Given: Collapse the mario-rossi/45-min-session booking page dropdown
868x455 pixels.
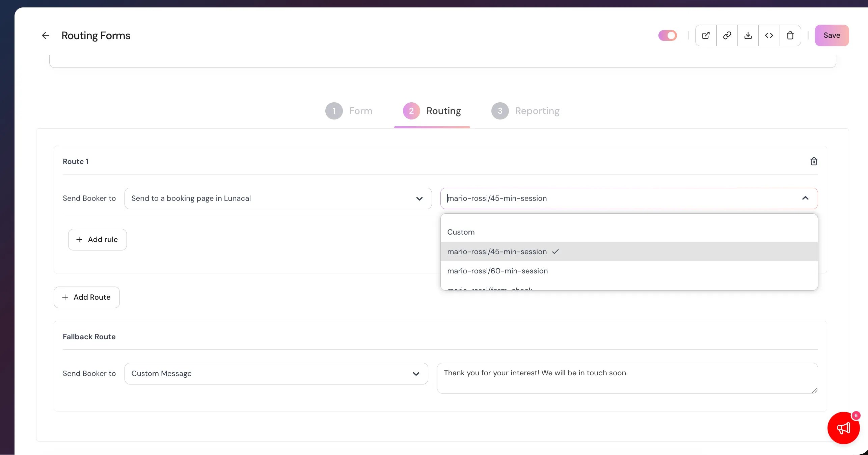Looking at the screenshot, I should (x=805, y=198).
